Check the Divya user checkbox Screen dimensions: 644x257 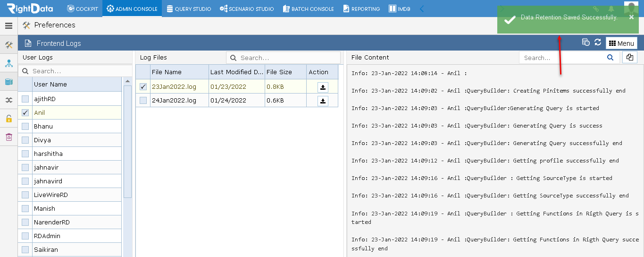tap(25, 140)
